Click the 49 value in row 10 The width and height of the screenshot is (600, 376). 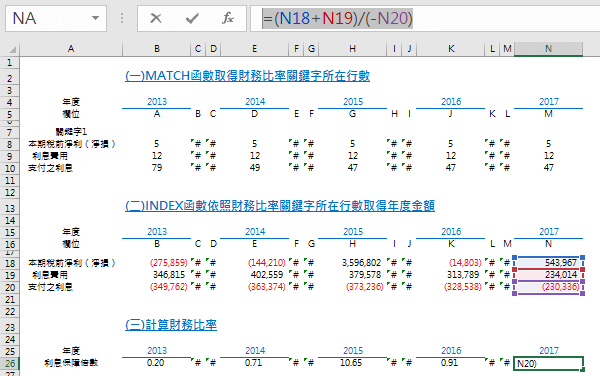pyautogui.click(x=254, y=168)
